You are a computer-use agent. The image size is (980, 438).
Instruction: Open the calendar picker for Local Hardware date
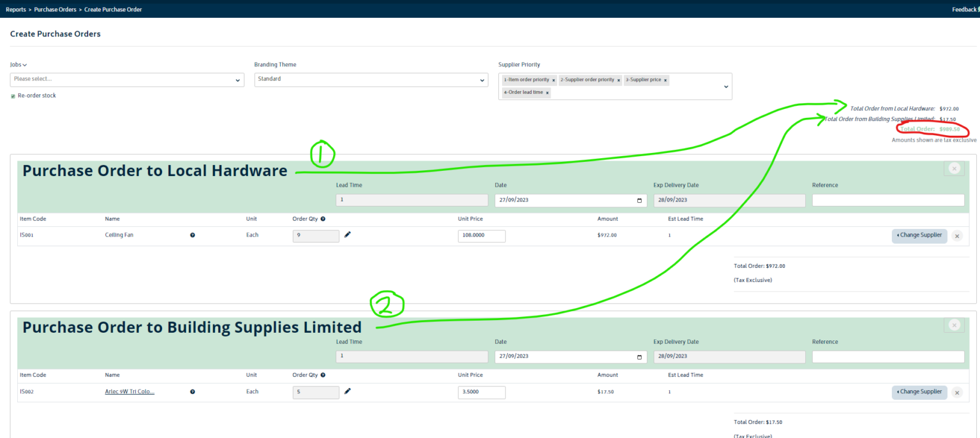pos(639,200)
